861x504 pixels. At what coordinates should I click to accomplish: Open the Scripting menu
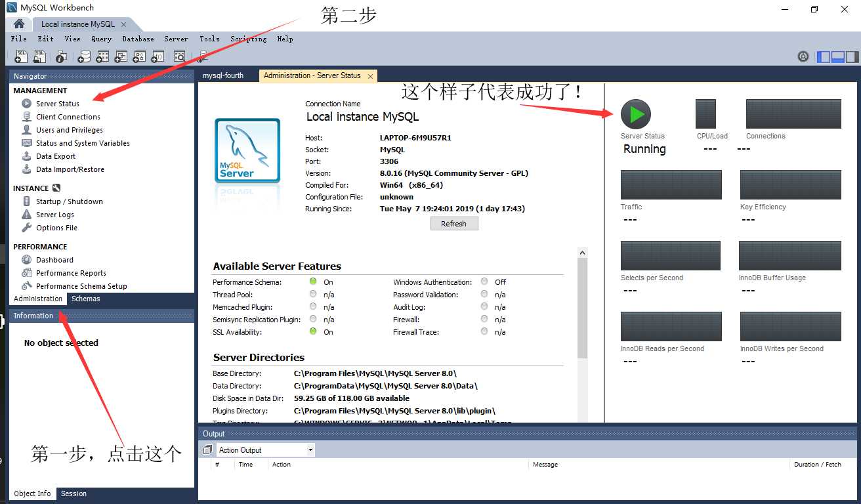tap(249, 39)
